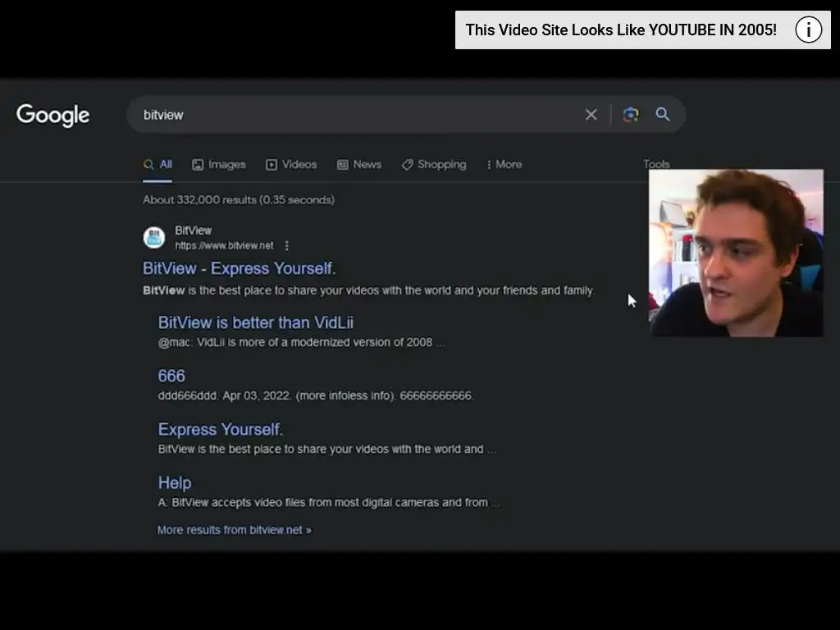Open the Tools filter options

[656, 164]
